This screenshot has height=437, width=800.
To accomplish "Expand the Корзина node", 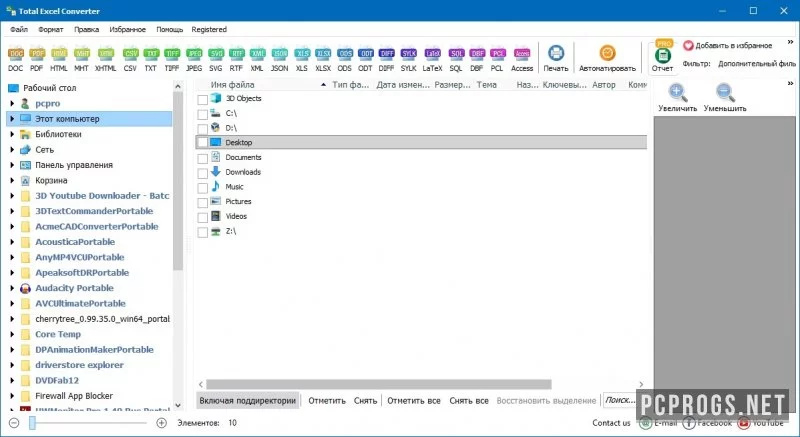I will [x=12, y=180].
